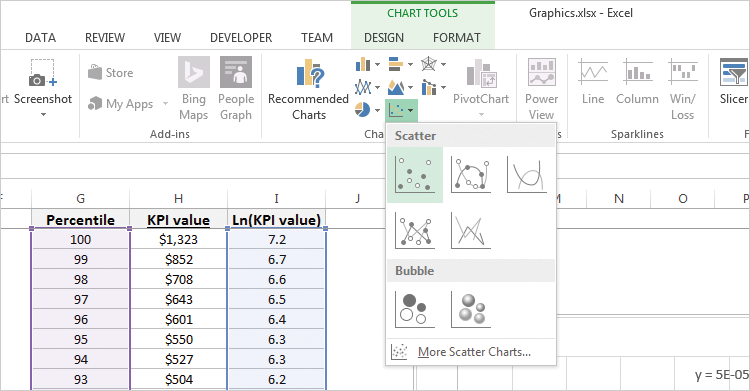Insert a Bar chart
The image size is (750, 391).
396,64
